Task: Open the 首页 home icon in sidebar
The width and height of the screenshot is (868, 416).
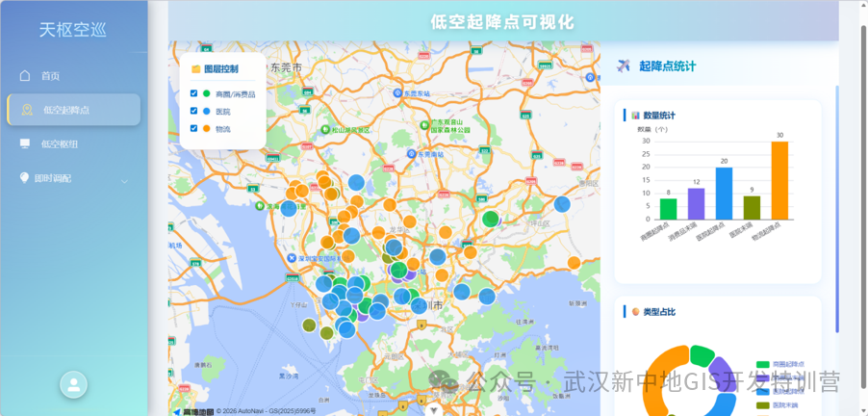Action: tap(25, 75)
